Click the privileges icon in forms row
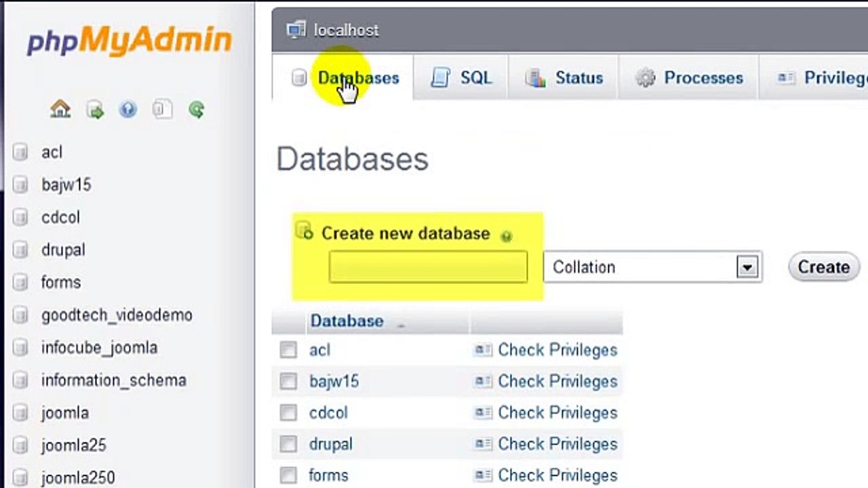Image resolution: width=868 pixels, height=488 pixels. tap(483, 475)
